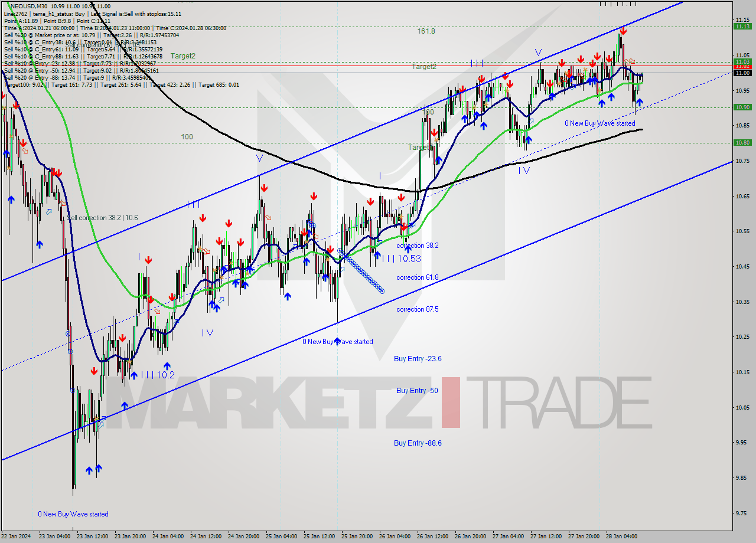The width and height of the screenshot is (756, 543).
Task: Click the 11.15 price axis value
Action: 742,19
